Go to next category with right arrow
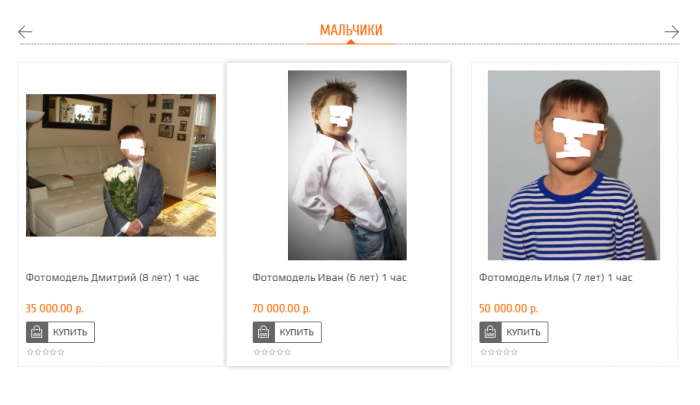Viewport: 700px width, 405px height. pos(671,32)
